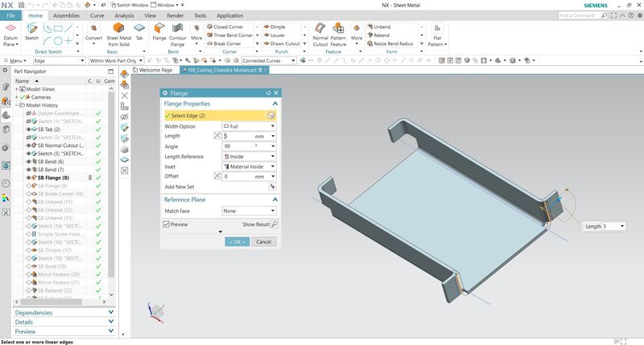Click the Break Corner command

224,43
